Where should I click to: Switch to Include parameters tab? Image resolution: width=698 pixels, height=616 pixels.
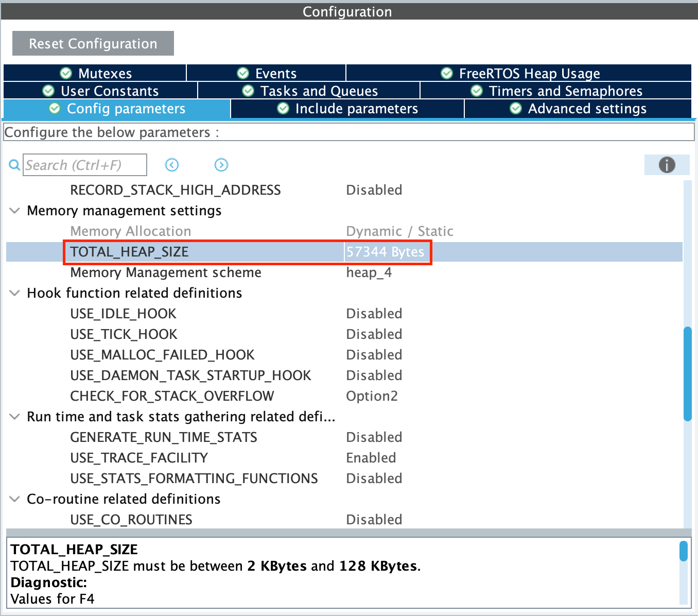(347, 109)
